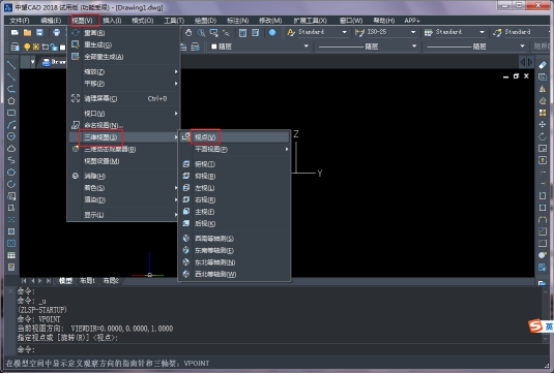The image size is (554, 374).
Task: Select the Arc tool in draw toolbar
Action: pyautogui.click(x=11, y=125)
